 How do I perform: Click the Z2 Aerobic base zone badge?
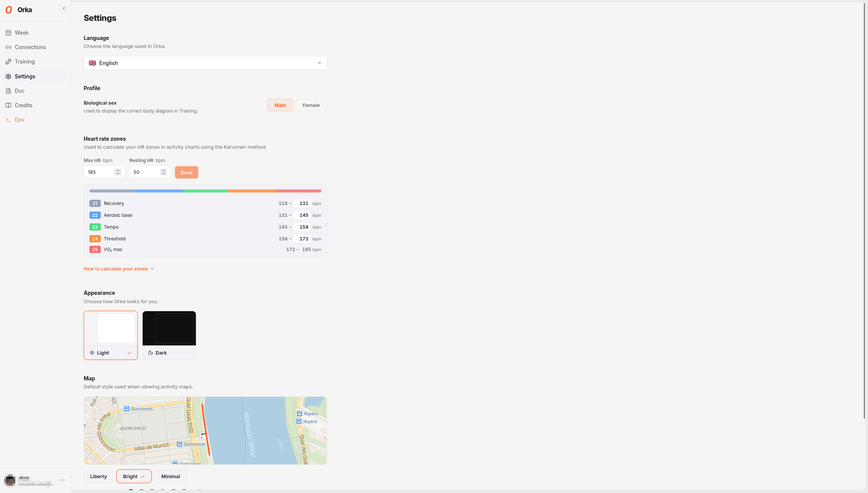95,215
